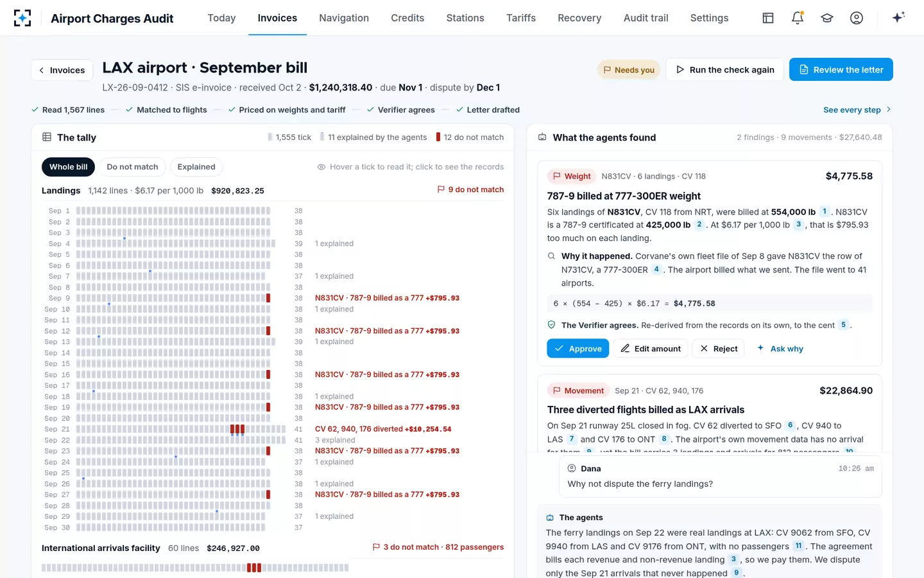Open the Audit trail tab
The width and height of the screenshot is (924, 578).
tap(646, 18)
